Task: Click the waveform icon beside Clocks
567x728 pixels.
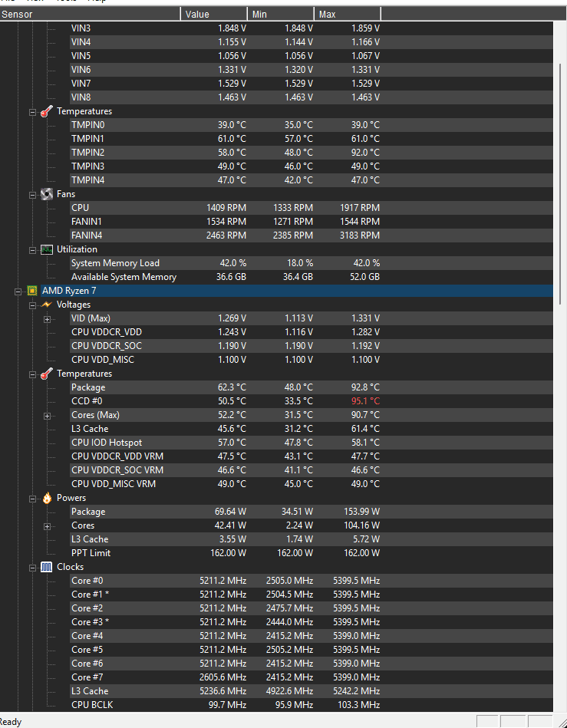Action: click(x=47, y=567)
